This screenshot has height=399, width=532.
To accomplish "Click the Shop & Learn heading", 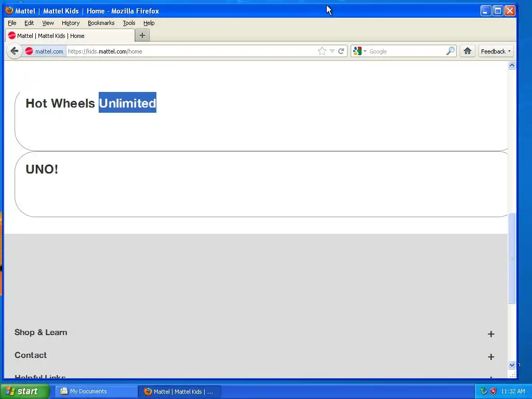I will (41, 332).
